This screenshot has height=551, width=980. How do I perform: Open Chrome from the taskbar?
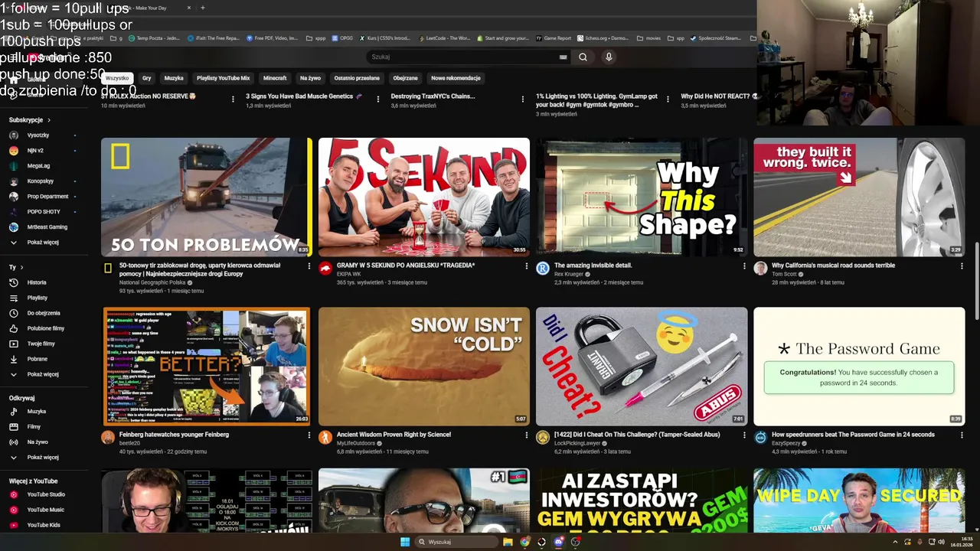point(524,542)
